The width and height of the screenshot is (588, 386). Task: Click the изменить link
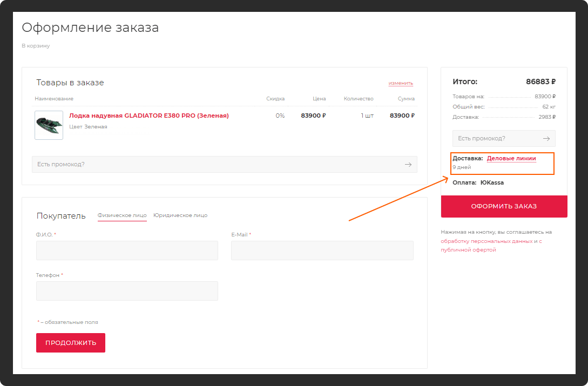(x=401, y=83)
